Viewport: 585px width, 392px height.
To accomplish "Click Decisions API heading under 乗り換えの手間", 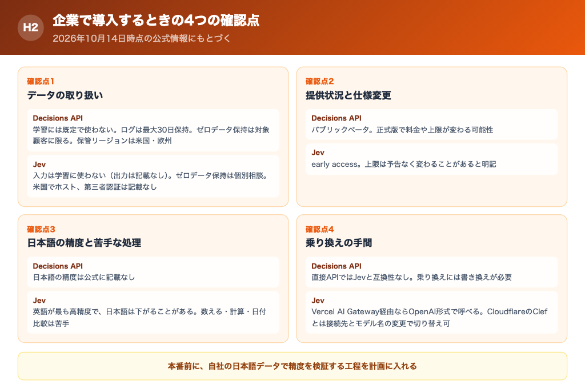I will tap(336, 266).
